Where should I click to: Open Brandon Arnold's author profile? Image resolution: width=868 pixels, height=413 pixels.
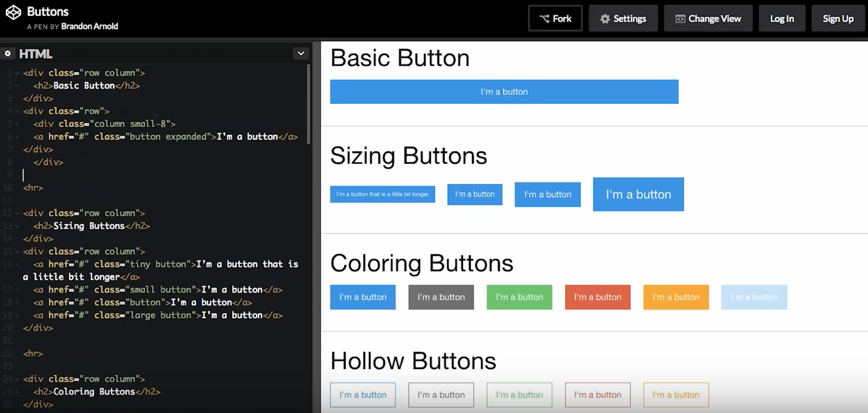(x=90, y=27)
